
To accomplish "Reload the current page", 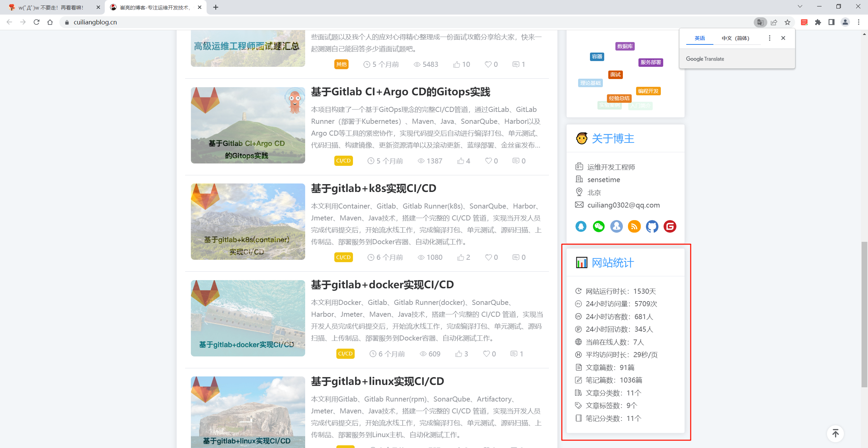I will (36, 22).
